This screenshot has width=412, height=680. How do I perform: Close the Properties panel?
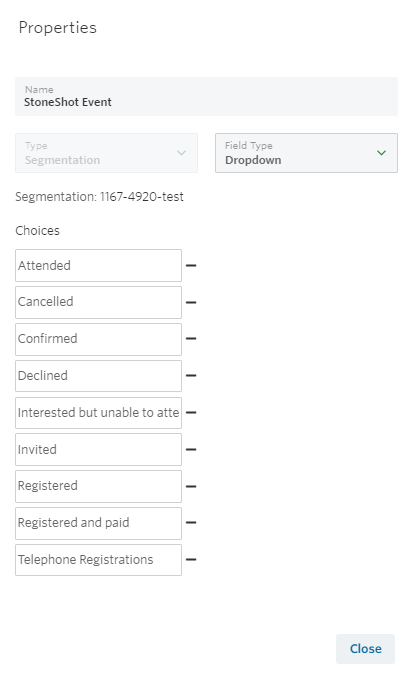(x=365, y=649)
